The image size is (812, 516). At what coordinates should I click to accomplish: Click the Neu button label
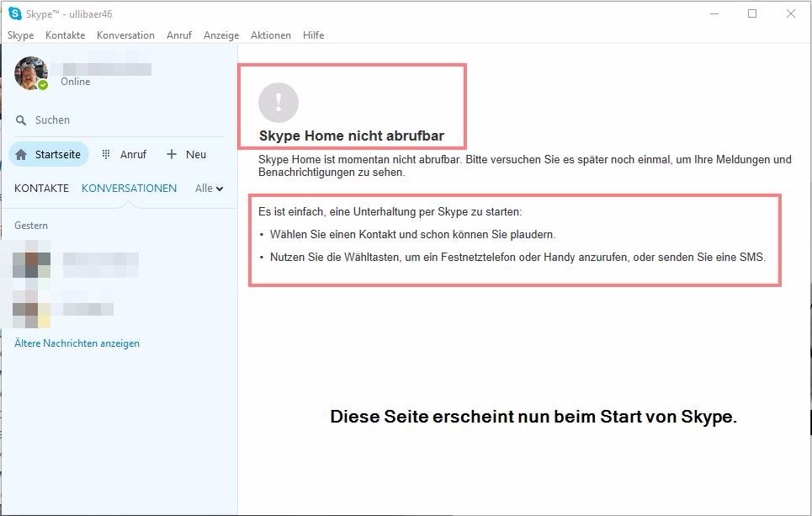click(x=196, y=154)
